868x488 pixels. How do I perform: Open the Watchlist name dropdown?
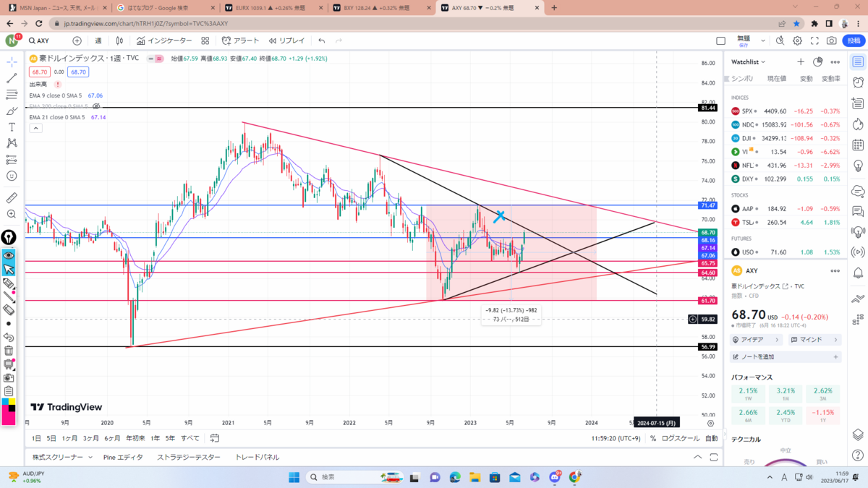749,62
